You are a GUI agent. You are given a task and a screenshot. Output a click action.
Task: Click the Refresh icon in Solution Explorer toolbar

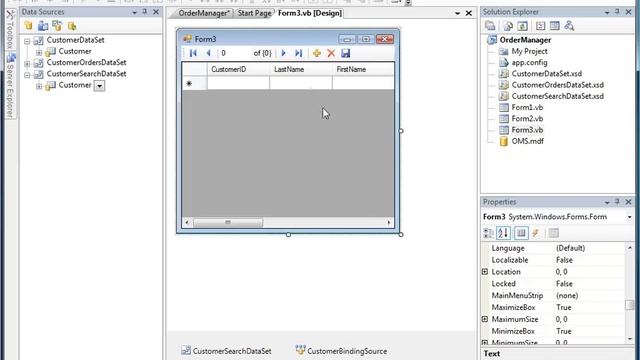pos(522,26)
